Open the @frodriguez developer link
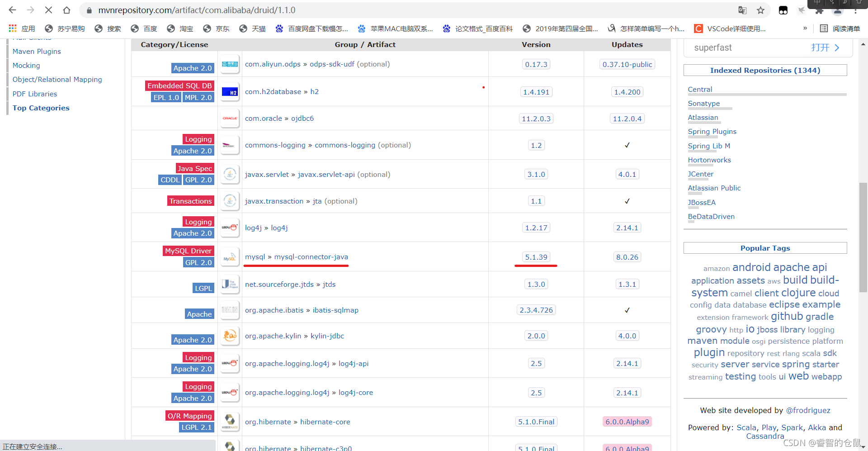This screenshot has width=868, height=451. [808, 411]
